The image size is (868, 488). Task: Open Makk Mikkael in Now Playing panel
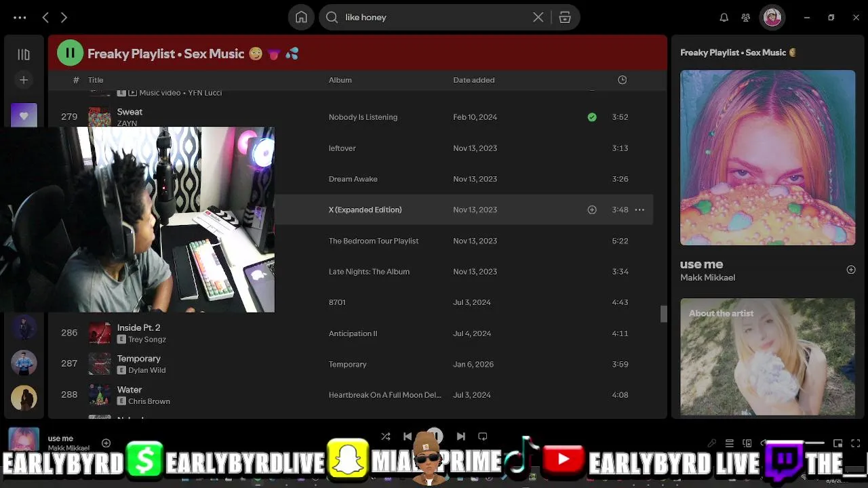click(x=707, y=277)
